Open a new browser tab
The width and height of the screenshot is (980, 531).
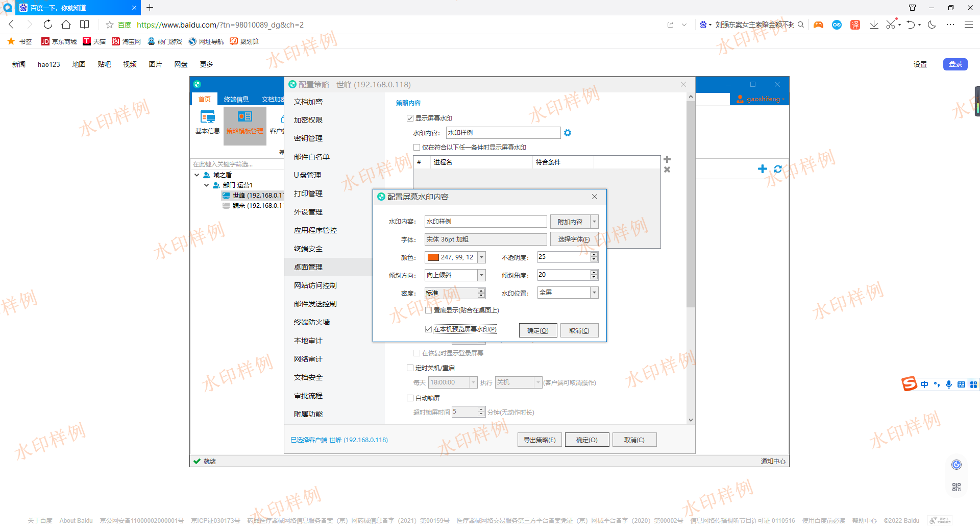[x=150, y=8]
